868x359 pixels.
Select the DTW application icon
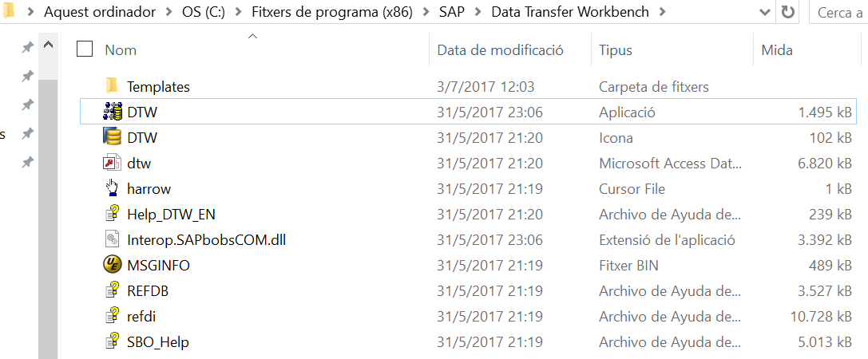tap(113, 112)
